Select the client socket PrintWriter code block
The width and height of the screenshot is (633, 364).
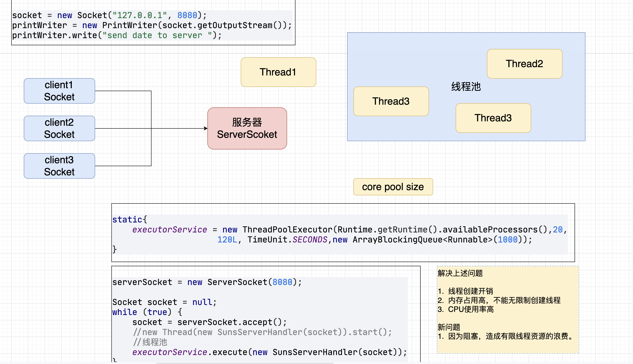[x=153, y=25]
